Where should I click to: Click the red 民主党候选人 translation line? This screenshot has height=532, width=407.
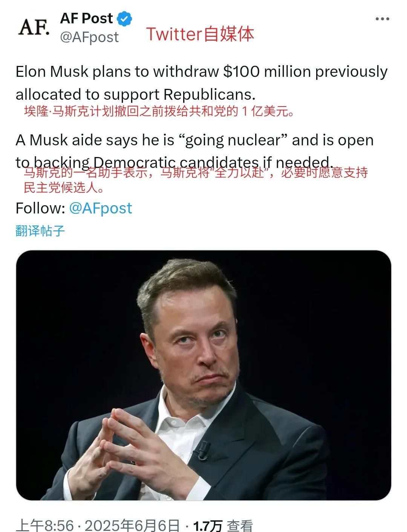pyautogui.click(x=64, y=187)
